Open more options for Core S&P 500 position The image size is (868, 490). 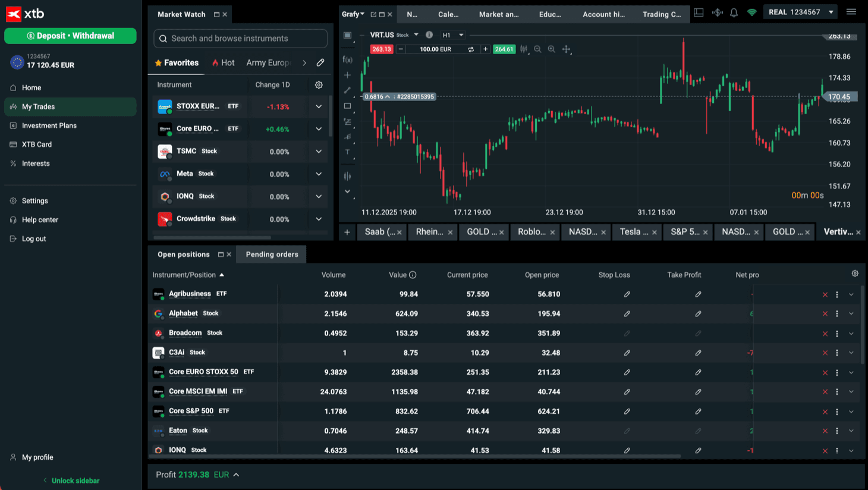point(837,412)
